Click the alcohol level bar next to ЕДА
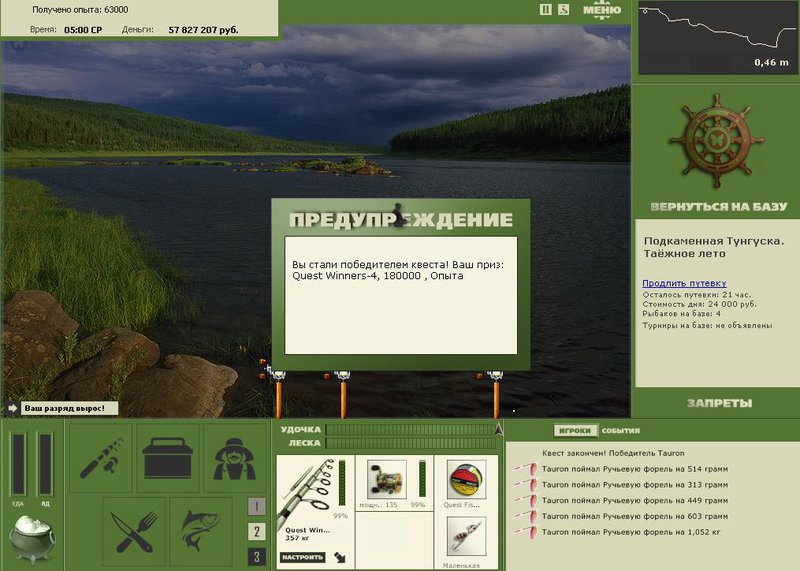 click(x=45, y=464)
